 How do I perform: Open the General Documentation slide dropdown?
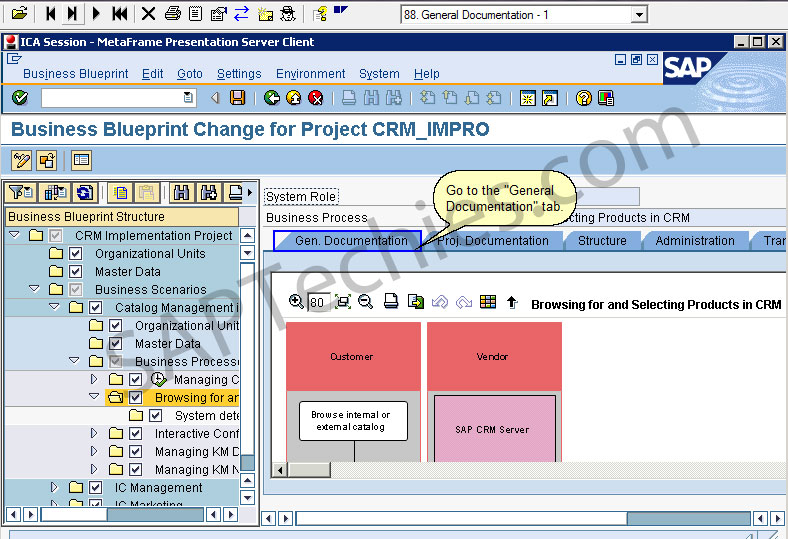(x=639, y=15)
